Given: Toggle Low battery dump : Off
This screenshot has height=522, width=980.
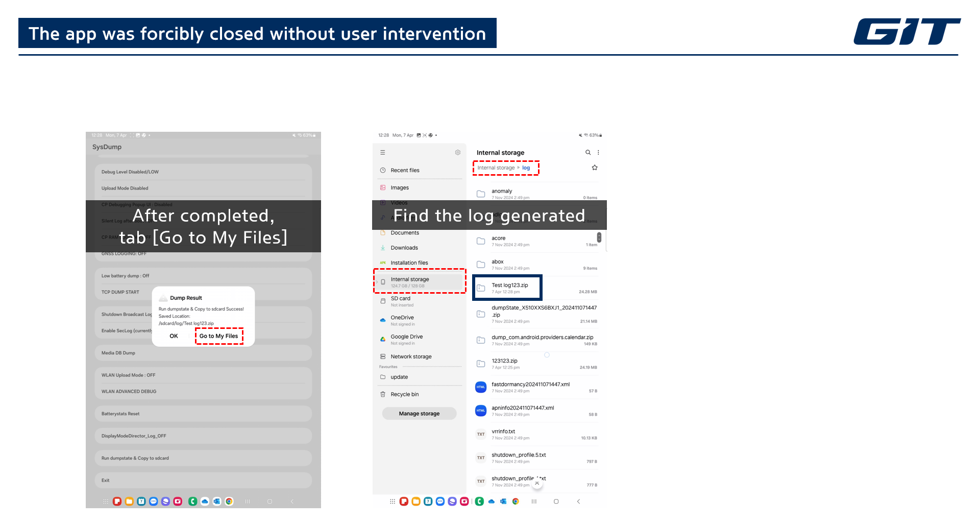Looking at the screenshot, I should tap(203, 276).
